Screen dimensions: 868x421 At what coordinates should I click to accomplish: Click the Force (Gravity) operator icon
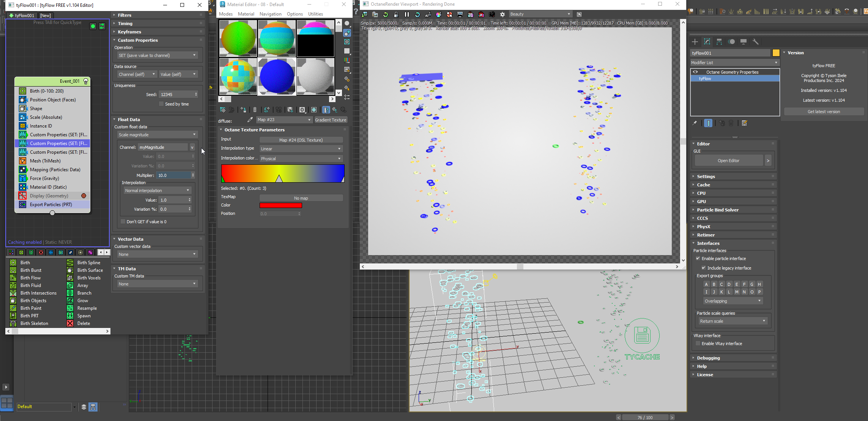point(23,178)
